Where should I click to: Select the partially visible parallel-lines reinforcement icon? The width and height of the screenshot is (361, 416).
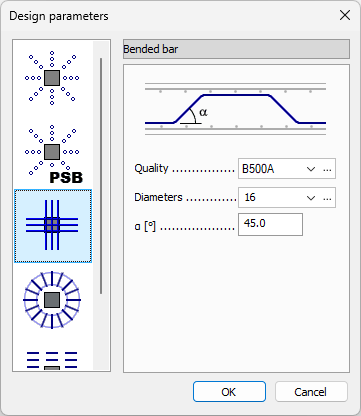(52, 360)
